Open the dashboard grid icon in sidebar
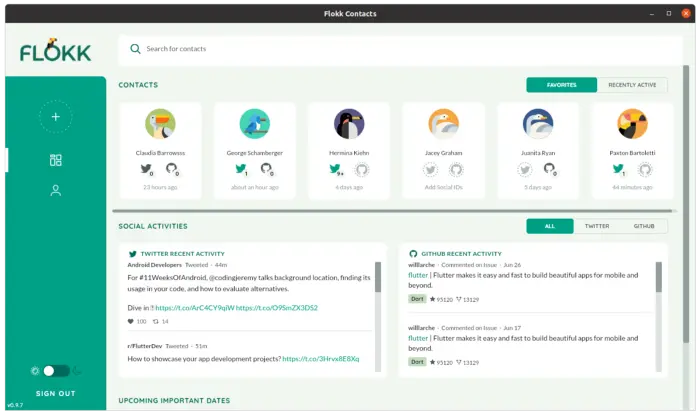The height and width of the screenshot is (415, 700). 55,160
